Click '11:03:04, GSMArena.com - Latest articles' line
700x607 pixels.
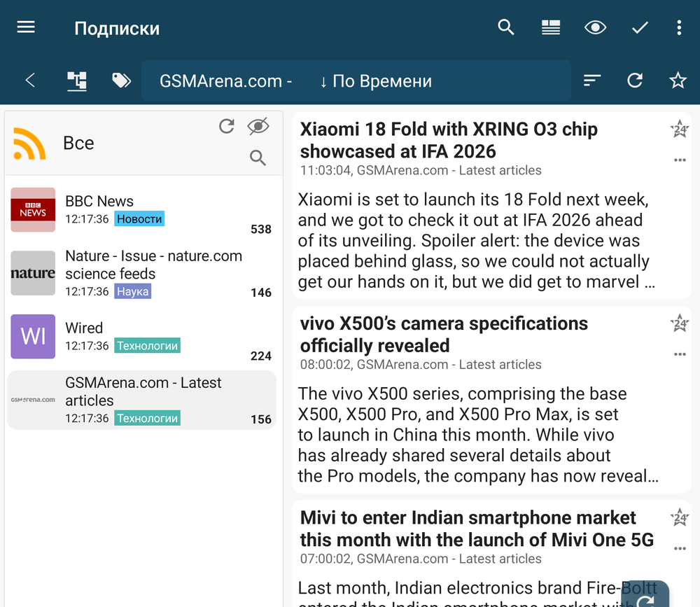pyautogui.click(x=421, y=170)
